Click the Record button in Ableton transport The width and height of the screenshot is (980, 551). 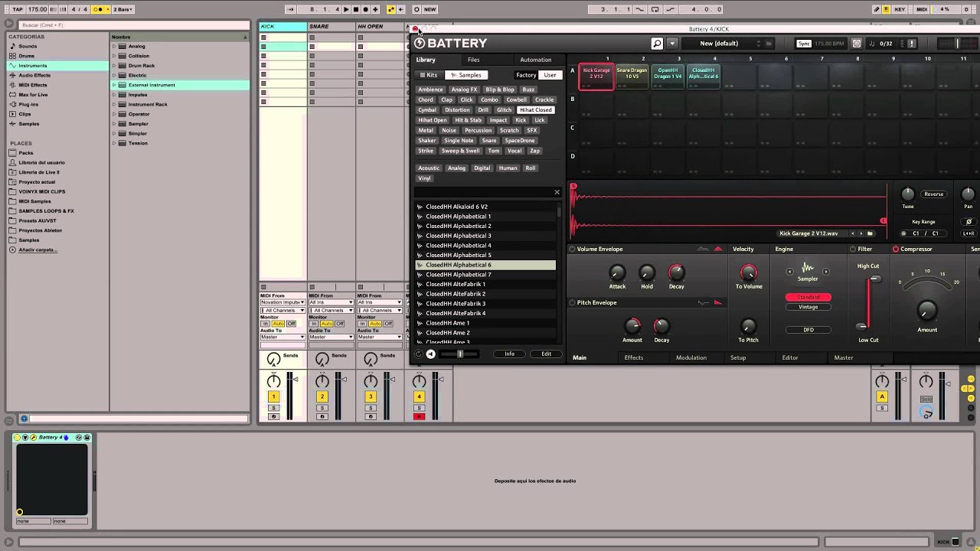(365, 9)
